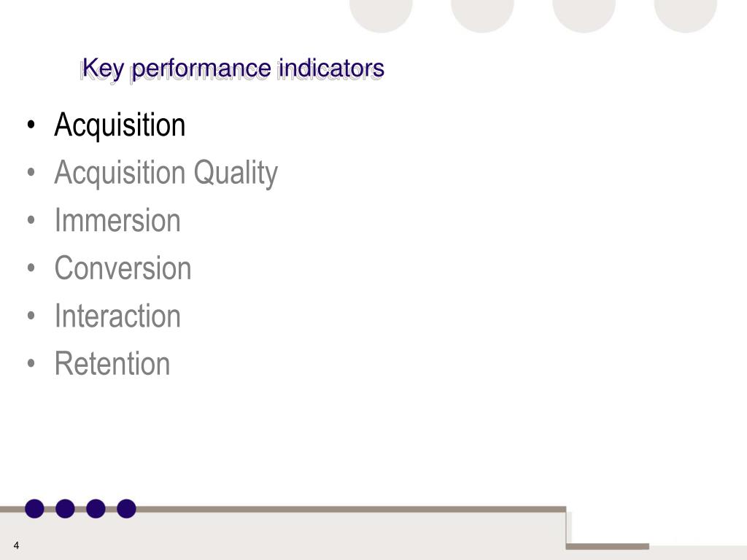Click the bullet dot before Conversion
747x560 pixels.
pos(31,268)
